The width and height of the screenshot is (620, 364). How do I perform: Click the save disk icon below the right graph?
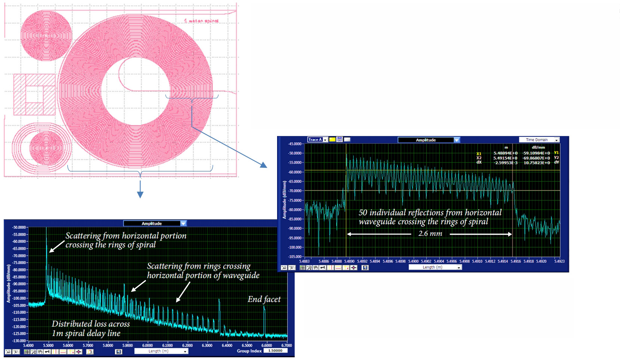(x=365, y=268)
